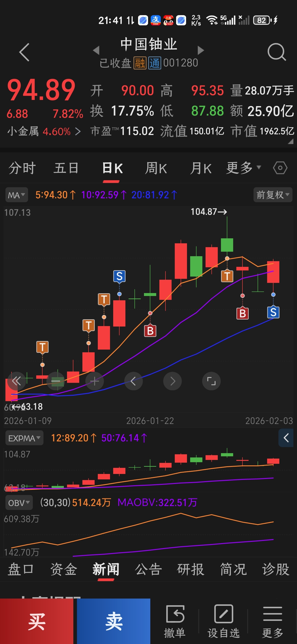Open the 盘口 tab
Viewport: 297px width, 644px height.
(21, 569)
